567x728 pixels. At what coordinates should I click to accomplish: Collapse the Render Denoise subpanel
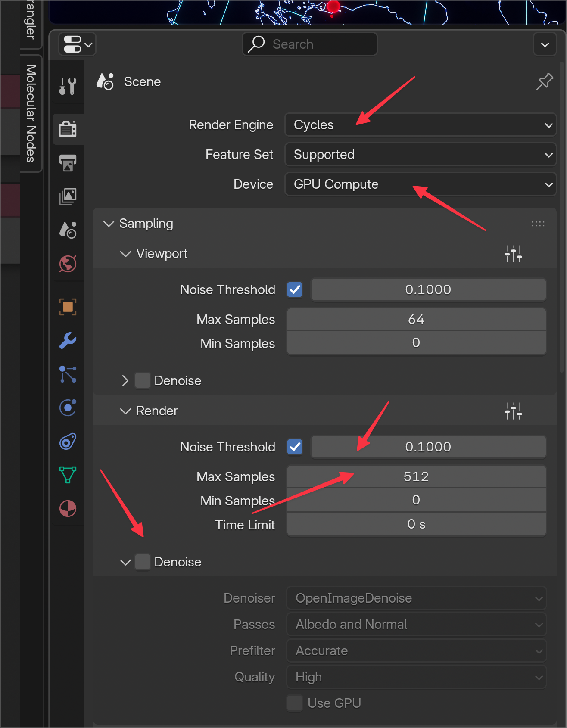point(125,562)
